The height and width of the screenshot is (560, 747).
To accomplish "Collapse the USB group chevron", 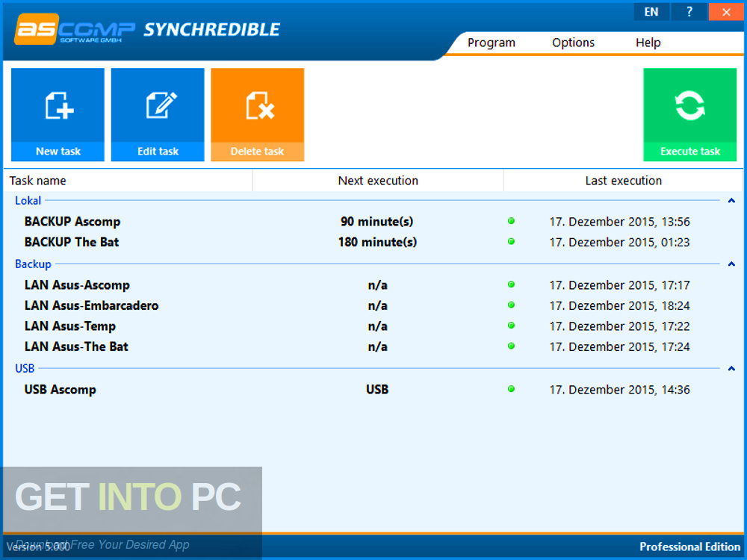I will click(x=731, y=369).
